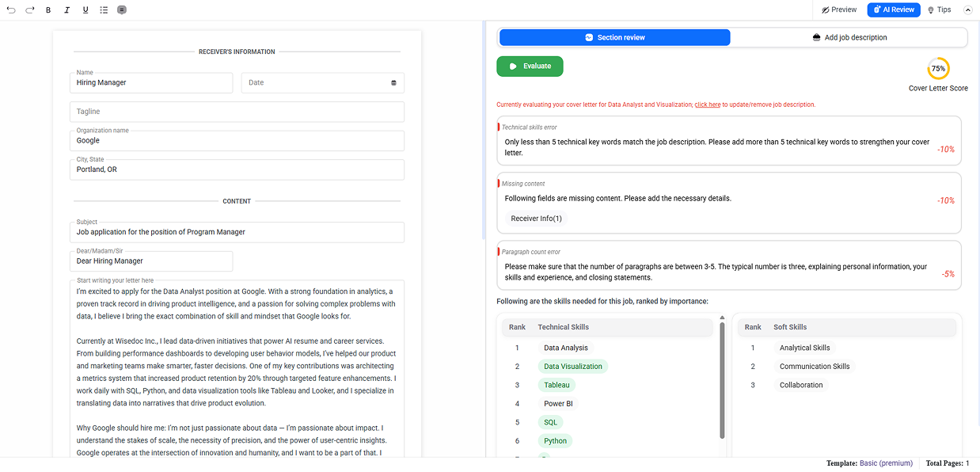Click the Name field with Hiring Manager
The width and height of the screenshot is (980, 472).
pyautogui.click(x=151, y=82)
